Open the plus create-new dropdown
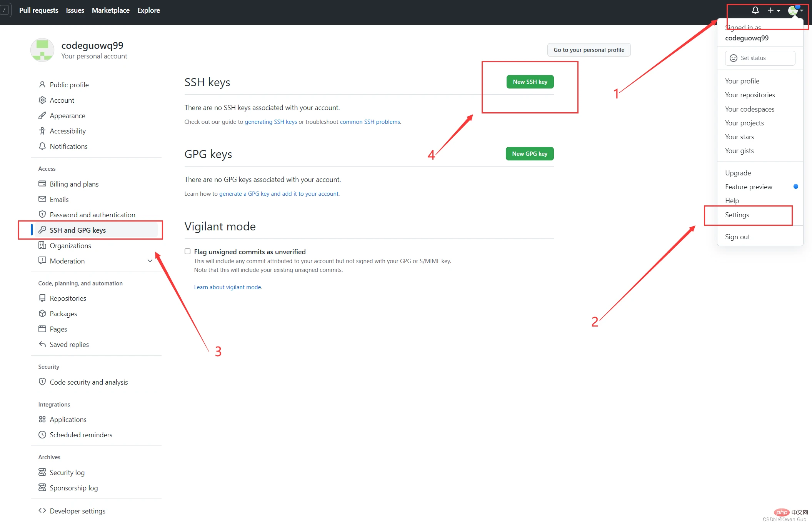 tap(774, 10)
